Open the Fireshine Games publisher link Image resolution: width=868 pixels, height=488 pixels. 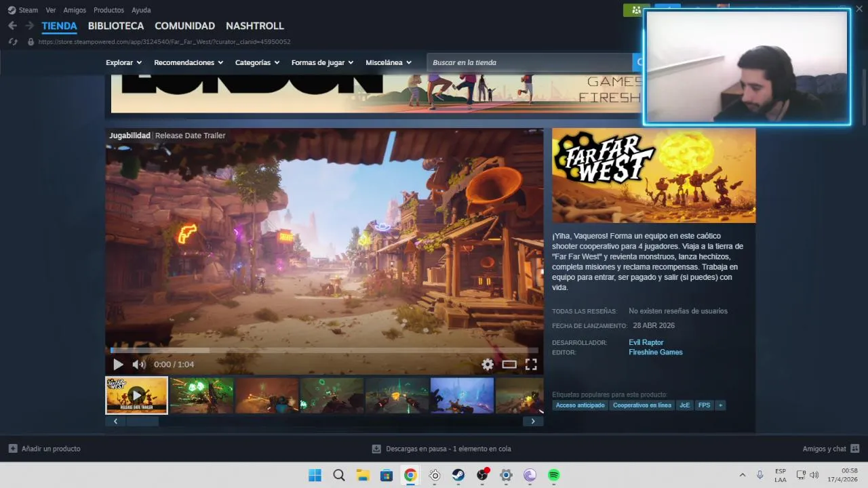point(656,352)
